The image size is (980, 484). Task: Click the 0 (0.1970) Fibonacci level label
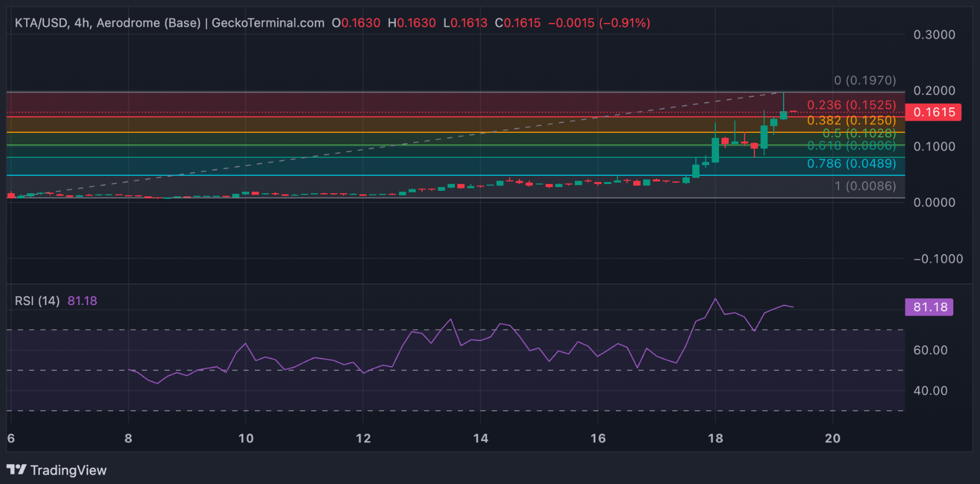pyautogui.click(x=864, y=80)
